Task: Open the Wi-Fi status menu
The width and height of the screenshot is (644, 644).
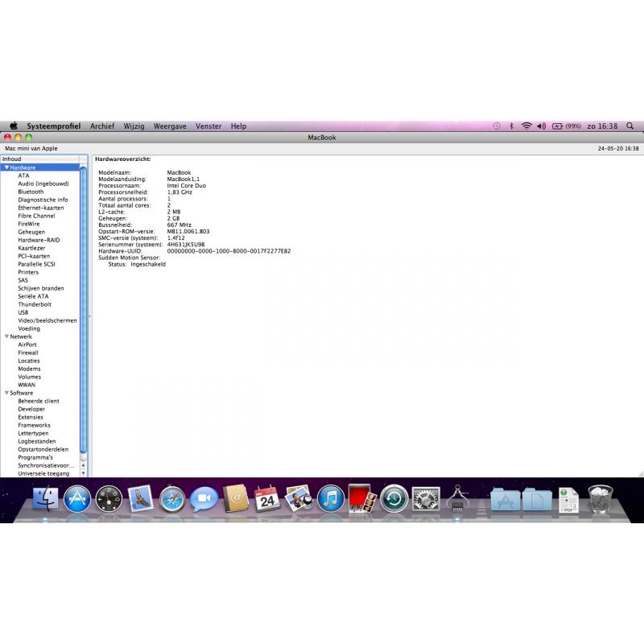Action: (526, 126)
